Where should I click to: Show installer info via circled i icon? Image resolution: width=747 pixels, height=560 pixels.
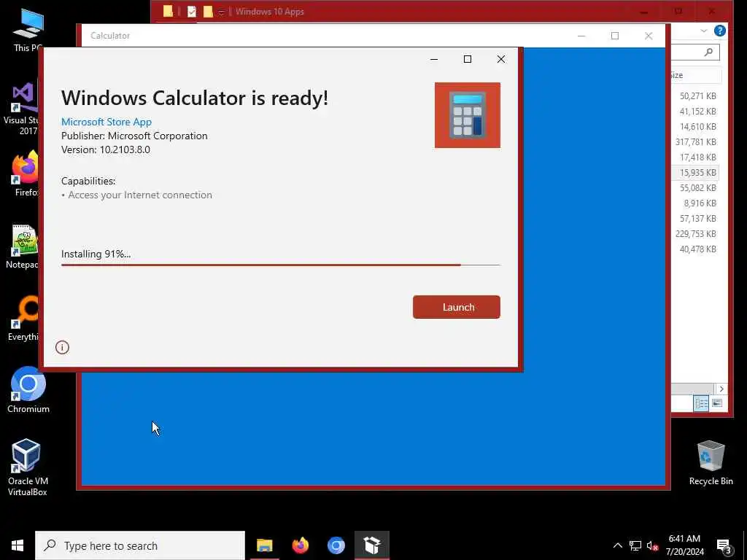click(x=63, y=348)
